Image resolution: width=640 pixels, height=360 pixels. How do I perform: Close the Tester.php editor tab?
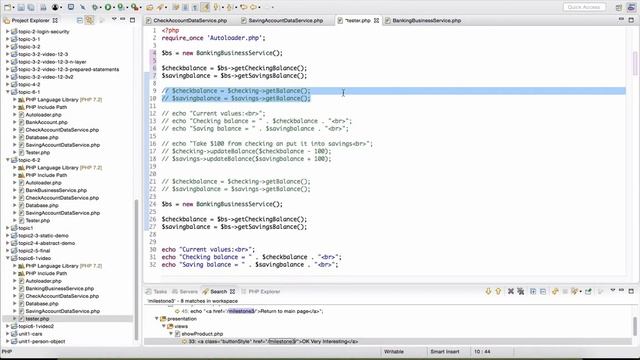[x=376, y=20]
